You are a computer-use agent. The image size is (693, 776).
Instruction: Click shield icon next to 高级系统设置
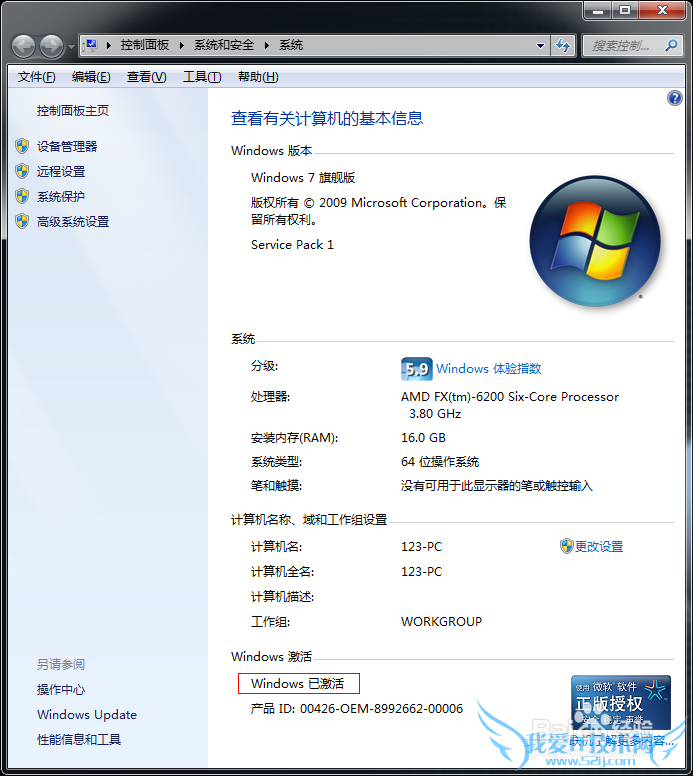(22, 221)
